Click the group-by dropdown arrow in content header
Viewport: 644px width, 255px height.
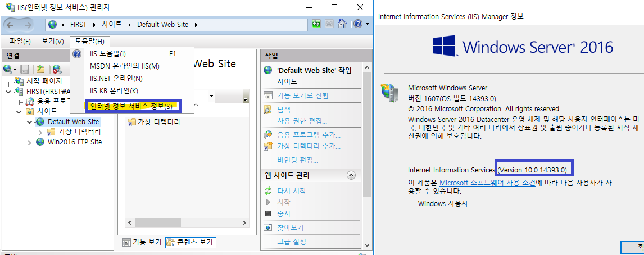pyautogui.click(x=211, y=97)
